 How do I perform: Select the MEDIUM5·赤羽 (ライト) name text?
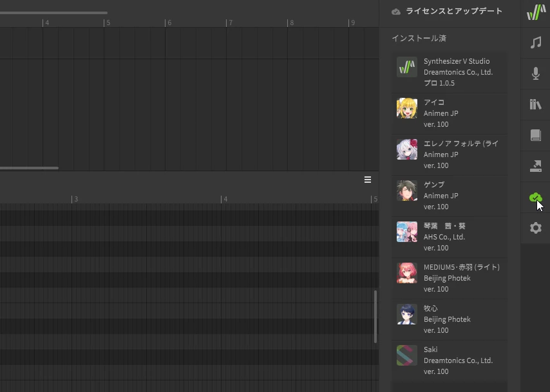point(462,267)
